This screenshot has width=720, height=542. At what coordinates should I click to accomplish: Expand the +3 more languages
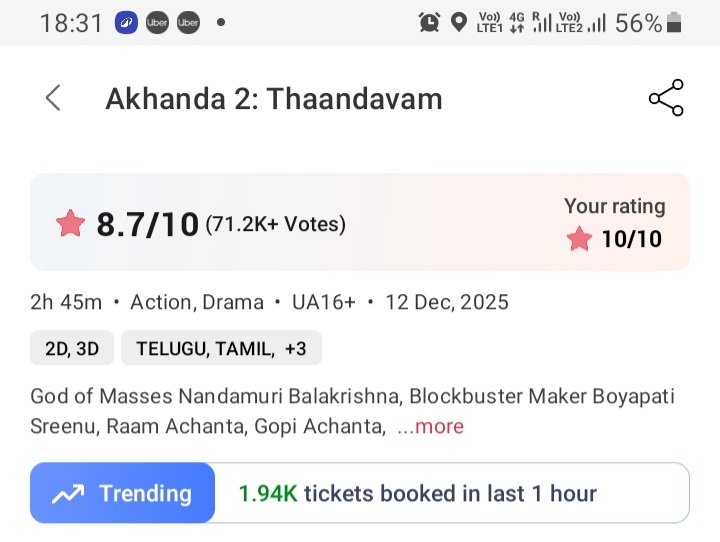(x=295, y=348)
